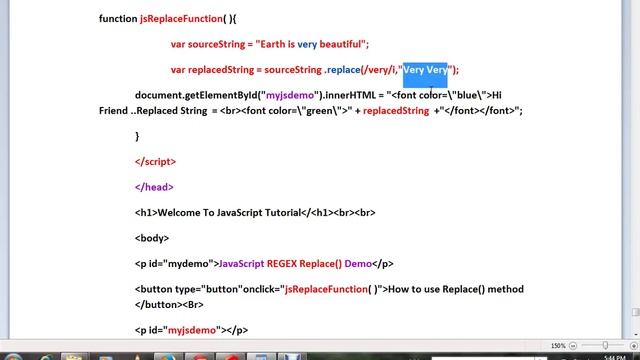The height and width of the screenshot is (360, 640).
Task: Adjust the zoom slider handle
Action: [x=605, y=345]
